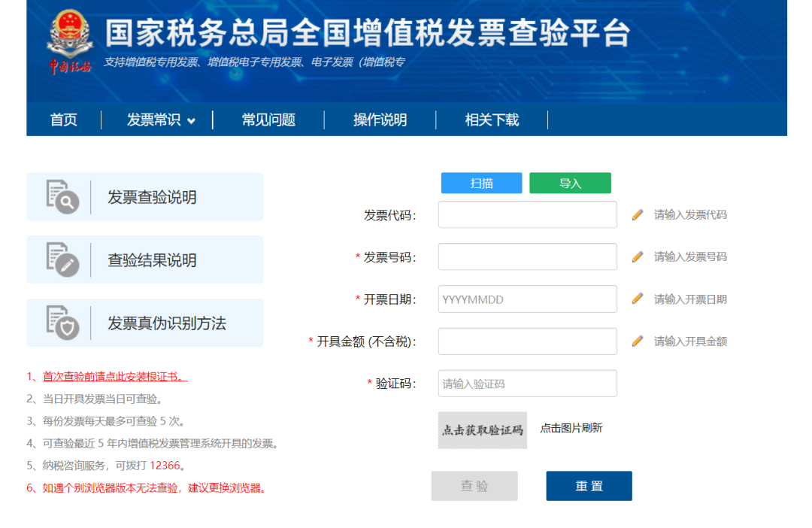Click the 发票代码 field label
The width and height of the screenshot is (812, 528).
click(x=390, y=215)
